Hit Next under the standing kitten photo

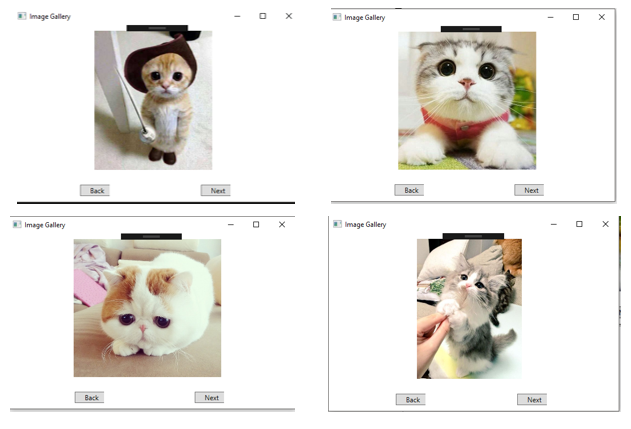click(532, 399)
